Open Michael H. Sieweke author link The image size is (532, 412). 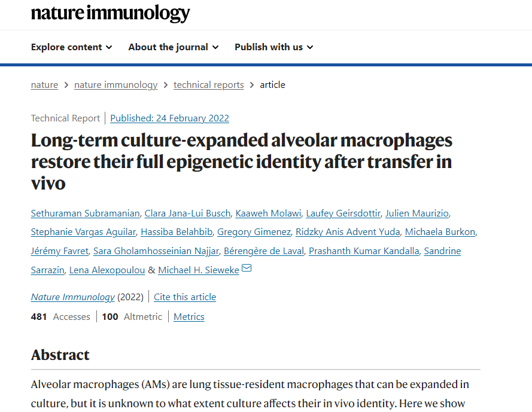click(x=199, y=270)
